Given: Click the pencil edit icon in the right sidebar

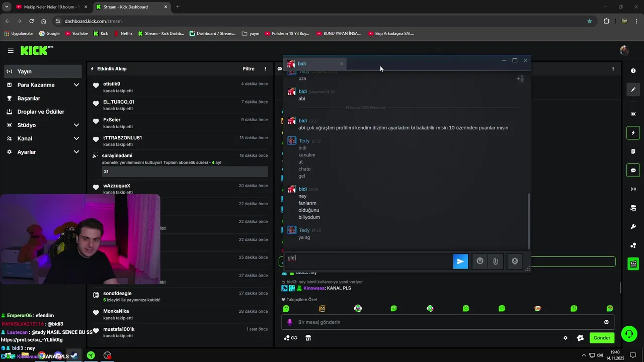Looking at the screenshot, I should click(x=633, y=89).
